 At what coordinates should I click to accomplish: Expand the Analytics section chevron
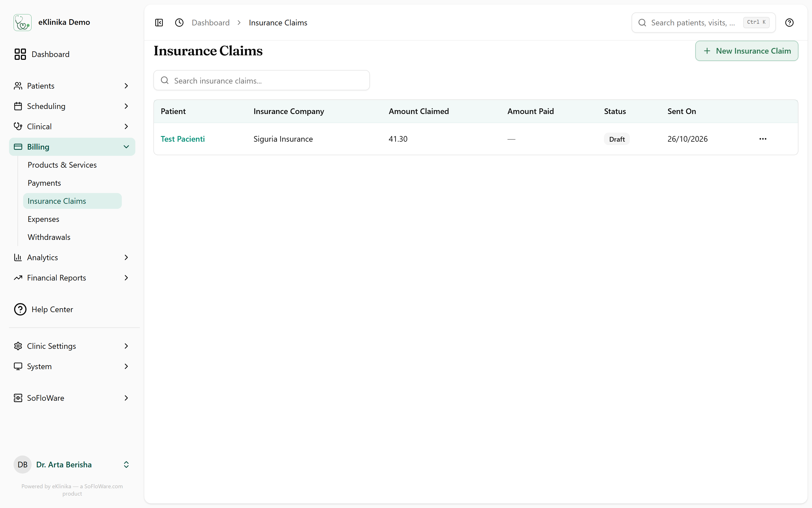126,257
